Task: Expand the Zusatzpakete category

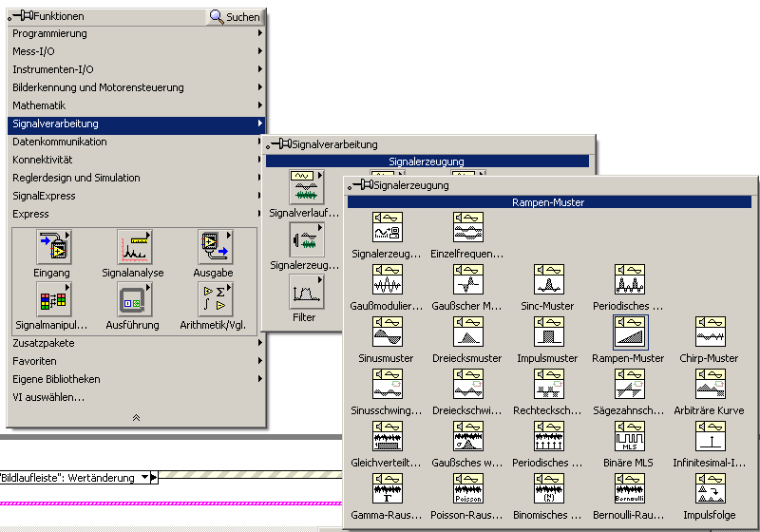Action: pos(136,343)
